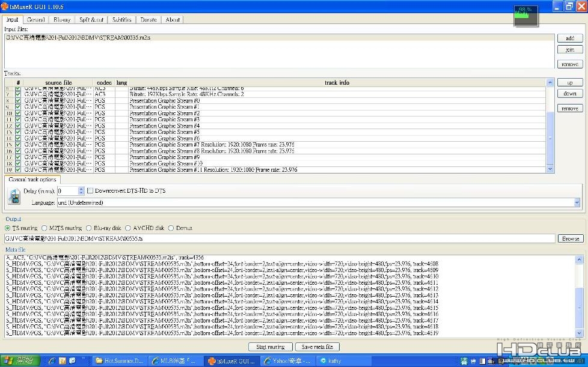Viewport: 588px width, 367px height.
Task: Open the Language dropdown
Action: pos(577,202)
